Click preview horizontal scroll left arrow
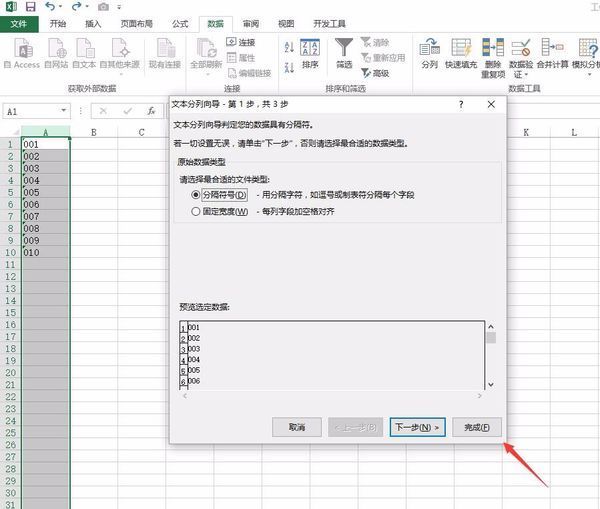The width and height of the screenshot is (600, 509). pos(185,396)
